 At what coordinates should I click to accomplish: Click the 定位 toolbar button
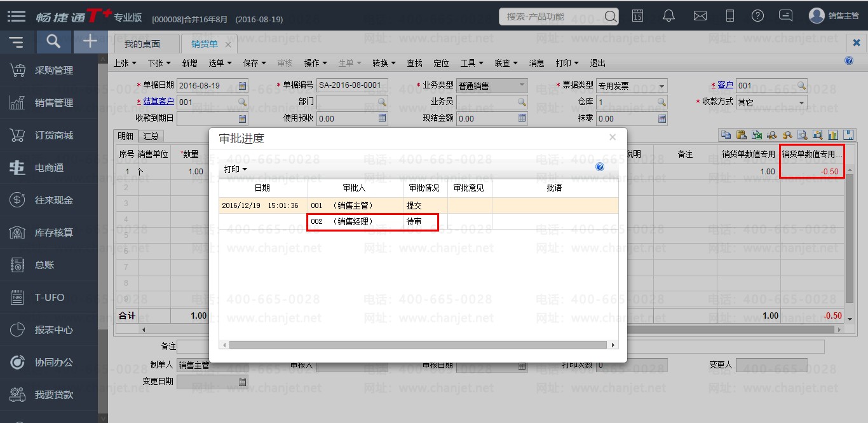[x=441, y=63]
